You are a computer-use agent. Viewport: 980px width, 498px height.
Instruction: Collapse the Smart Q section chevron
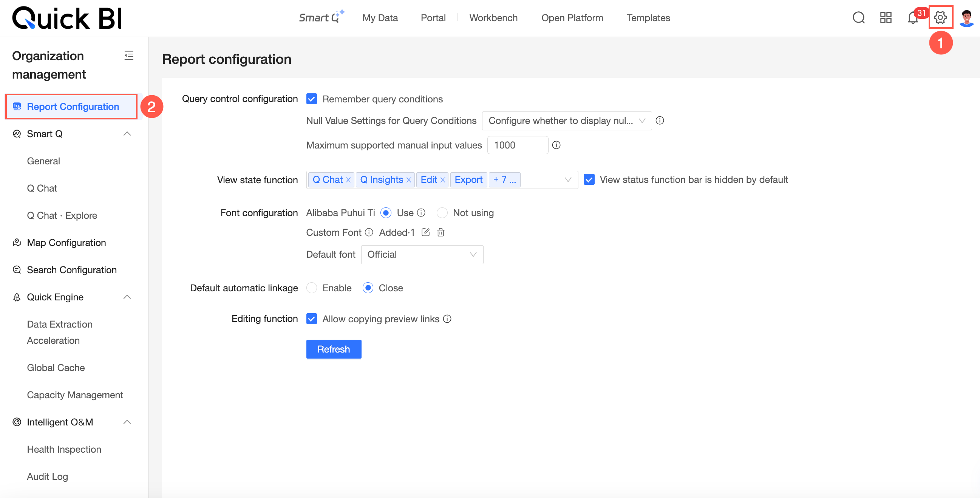pyautogui.click(x=127, y=134)
